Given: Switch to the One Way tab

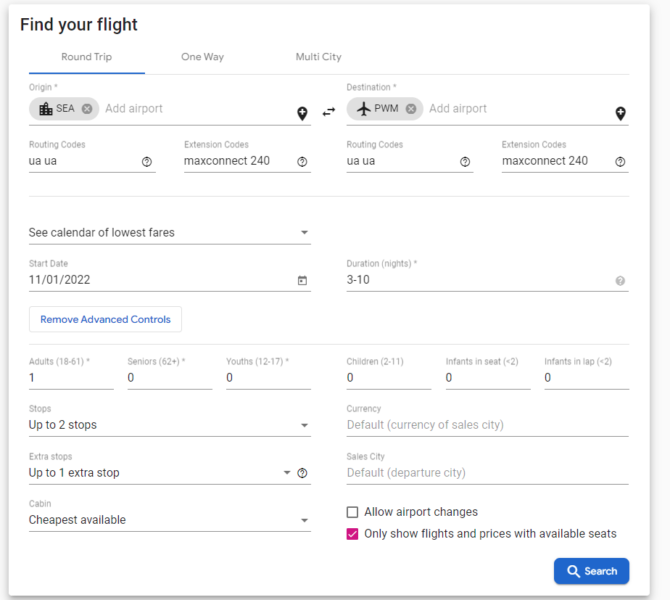Looking at the screenshot, I should (203, 57).
